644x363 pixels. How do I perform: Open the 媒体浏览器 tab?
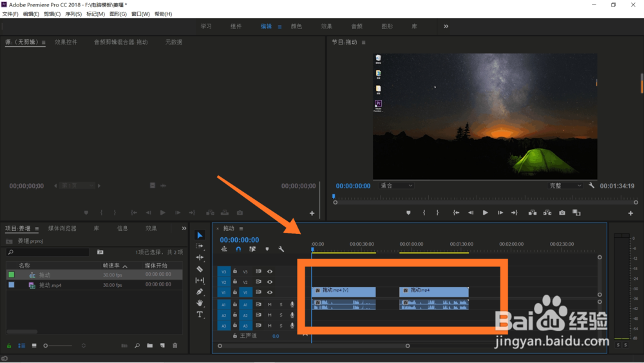(62, 228)
